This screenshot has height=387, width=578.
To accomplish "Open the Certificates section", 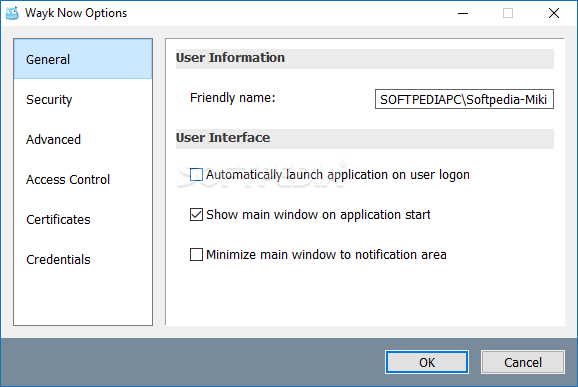I will [x=83, y=219].
